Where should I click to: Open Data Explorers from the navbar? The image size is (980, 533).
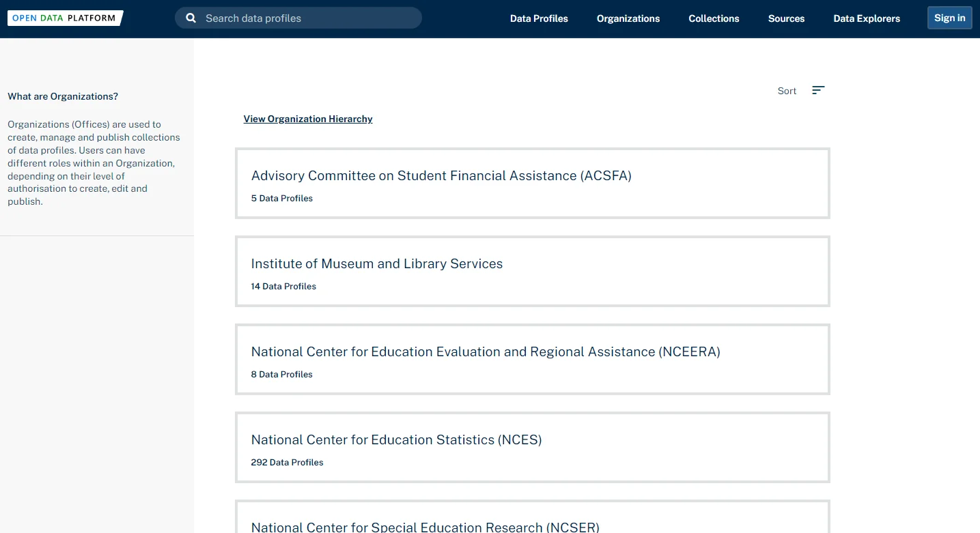(867, 18)
